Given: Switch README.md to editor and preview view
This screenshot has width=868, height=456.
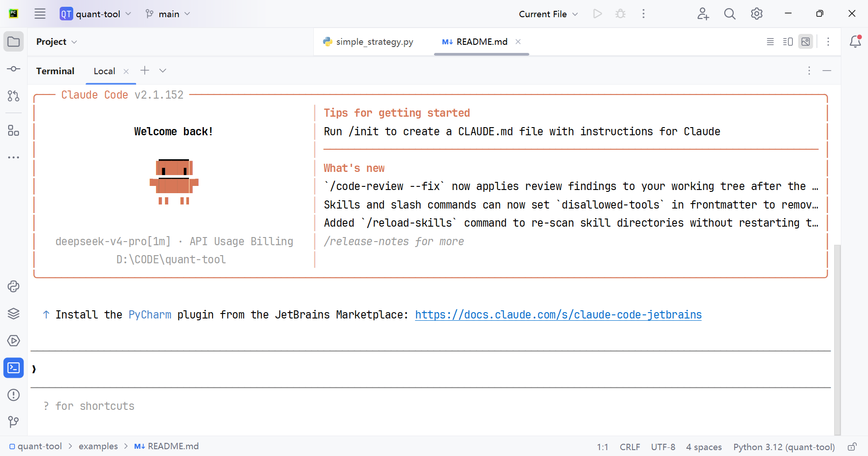Looking at the screenshot, I should (x=788, y=42).
